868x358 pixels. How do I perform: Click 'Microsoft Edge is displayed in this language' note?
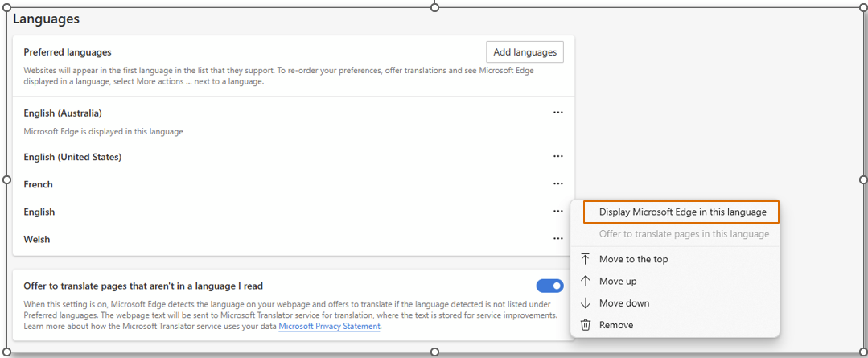[x=104, y=132]
